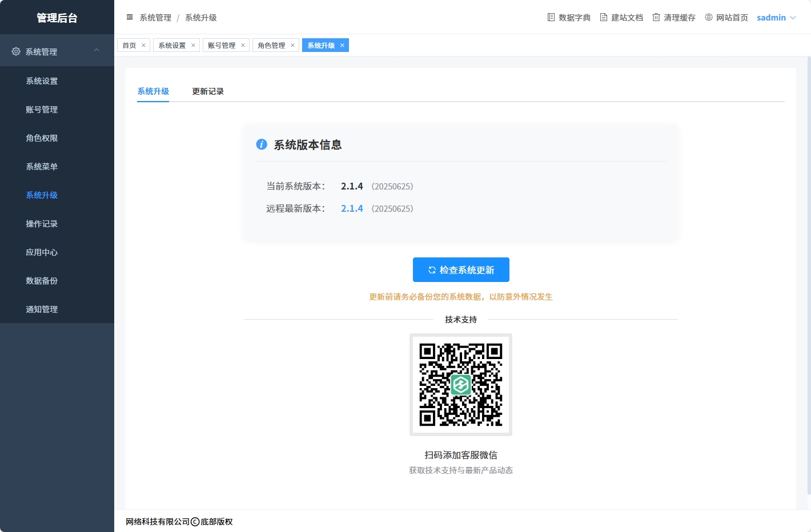Select 系统升级 in the sidebar
Image resolution: width=811 pixels, height=532 pixels.
pyautogui.click(x=57, y=195)
